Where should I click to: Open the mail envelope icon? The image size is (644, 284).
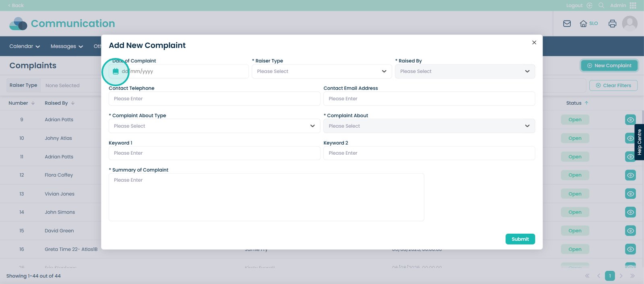coord(567,24)
